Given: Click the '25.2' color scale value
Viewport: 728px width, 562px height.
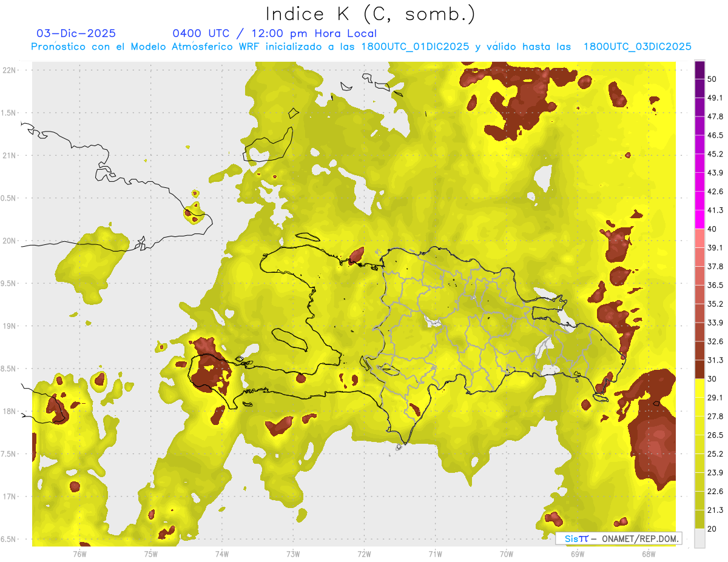Looking at the screenshot, I should (x=715, y=454).
